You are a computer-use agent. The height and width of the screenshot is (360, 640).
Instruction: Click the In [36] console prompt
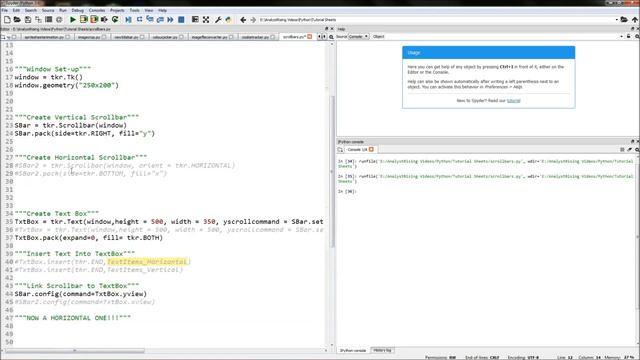tap(347, 191)
